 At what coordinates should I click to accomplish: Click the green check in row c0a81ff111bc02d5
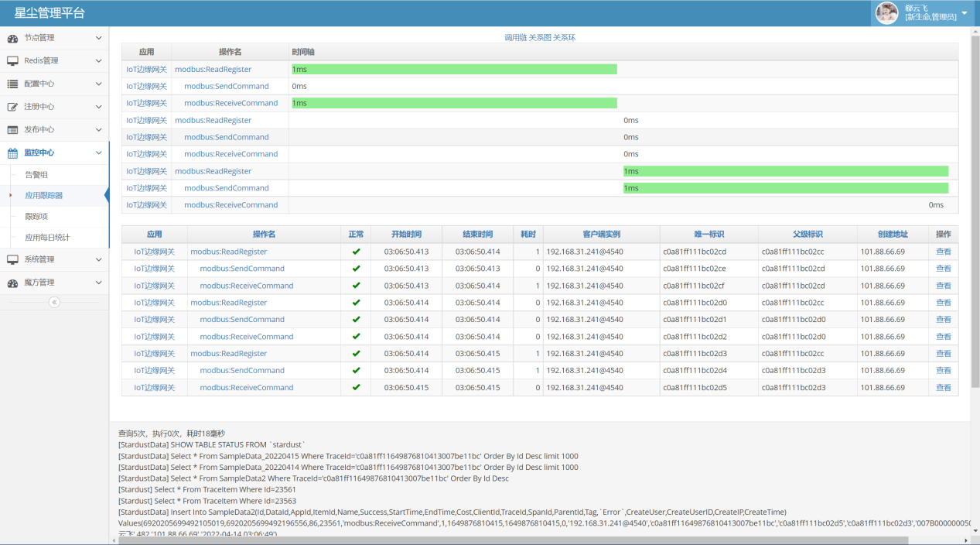tap(356, 388)
